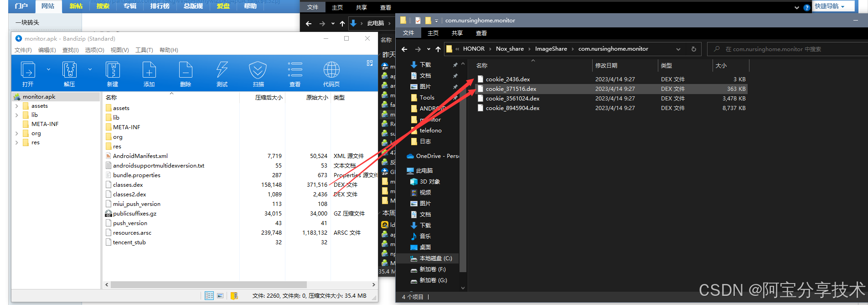Image resolution: width=868 pixels, height=305 pixels.
Task: Open the address bar history dropdown in Explorer
Action: click(678, 49)
